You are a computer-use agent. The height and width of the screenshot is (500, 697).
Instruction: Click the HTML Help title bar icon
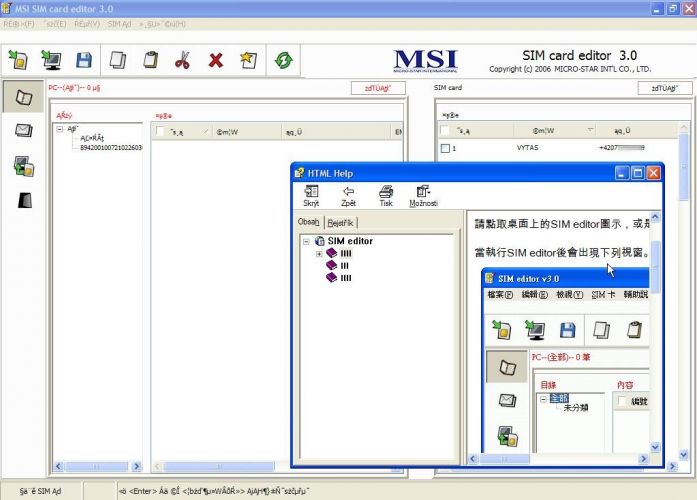300,173
